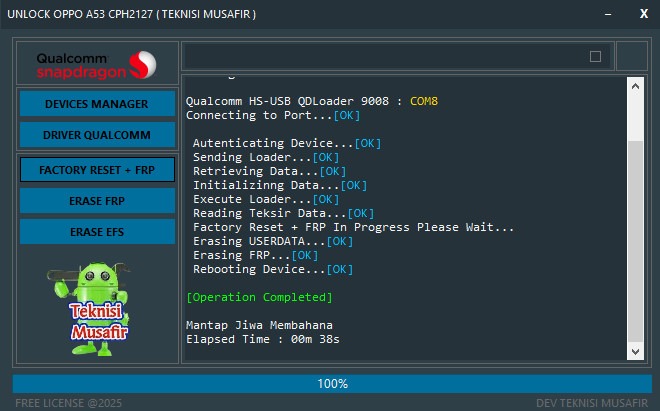Click "FREE LICENSE @2025" status text
The width and height of the screenshot is (660, 411).
point(69,403)
